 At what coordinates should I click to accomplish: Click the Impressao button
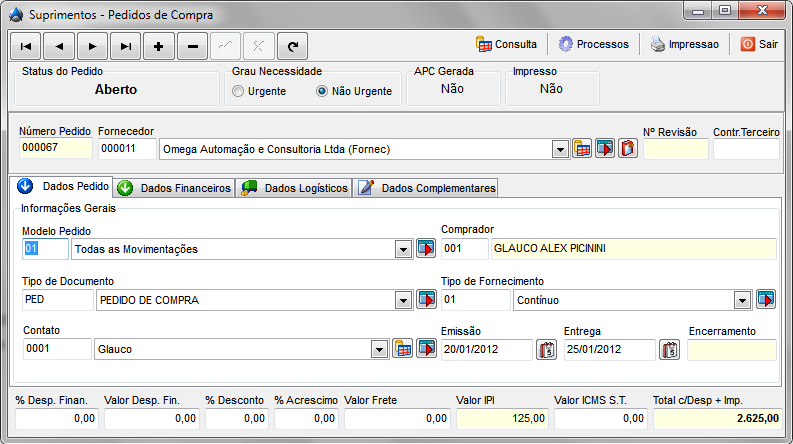(685, 44)
